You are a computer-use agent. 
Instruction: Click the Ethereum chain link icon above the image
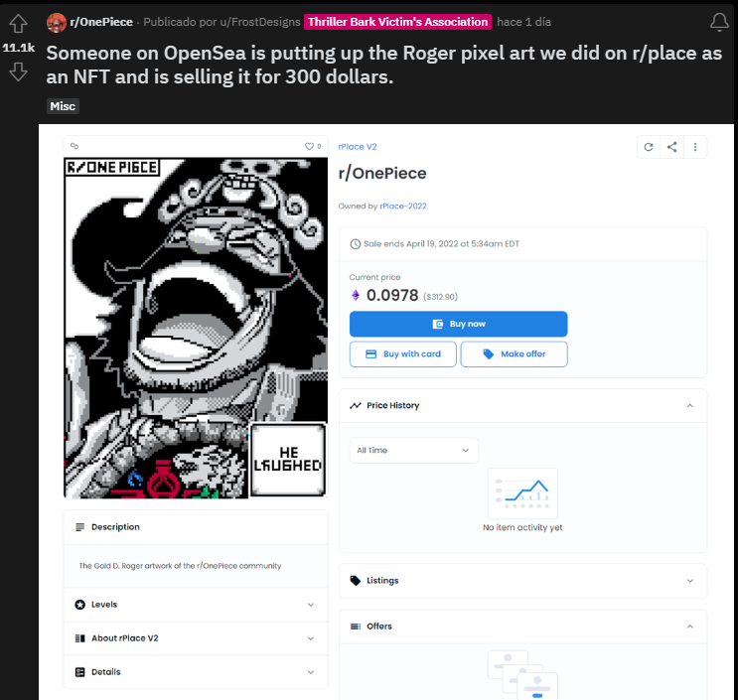point(74,146)
